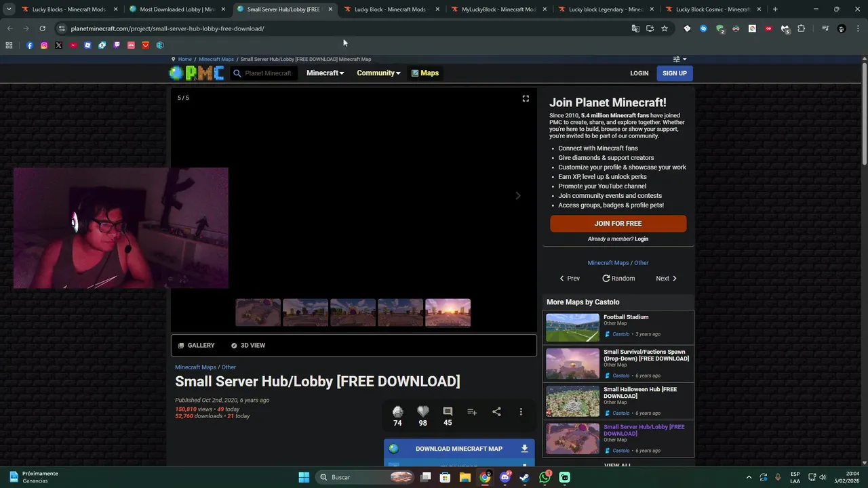Expand the Minecraft nav dropdown

pyautogui.click(x=325, y=73)
